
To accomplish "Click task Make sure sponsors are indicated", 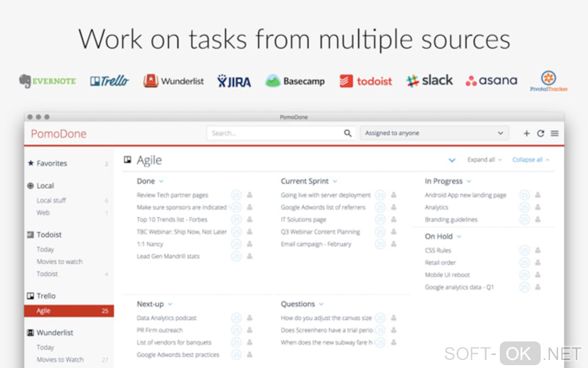I will (182, 208).
